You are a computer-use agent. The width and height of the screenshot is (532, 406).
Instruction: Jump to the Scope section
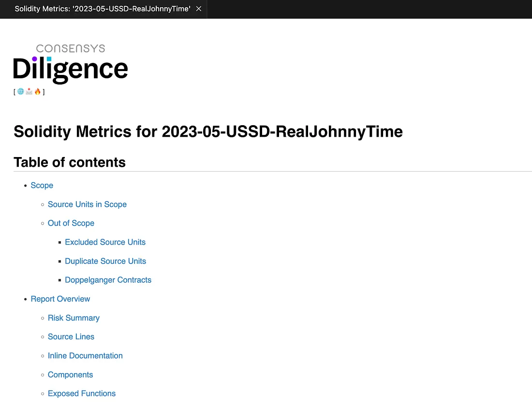tap(42, 186)
